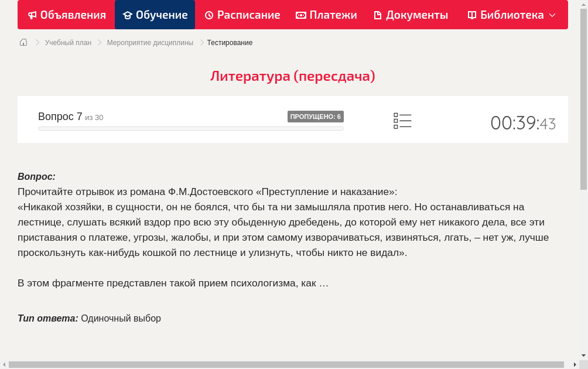Select the graduation cap icon beside Обучение
588x369 pixels.
coord(128,15)
